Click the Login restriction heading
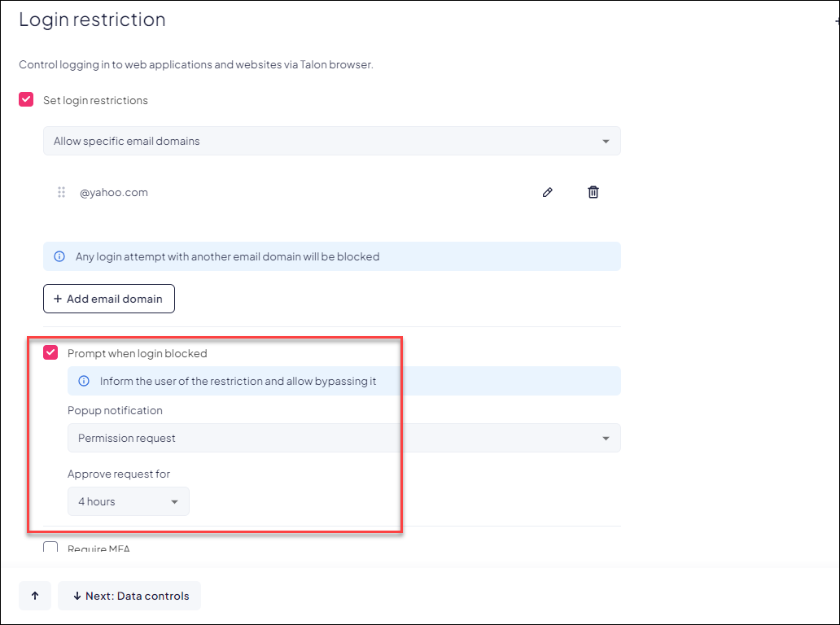The width and height of the screenshot is (840, 625). (92, 20)
